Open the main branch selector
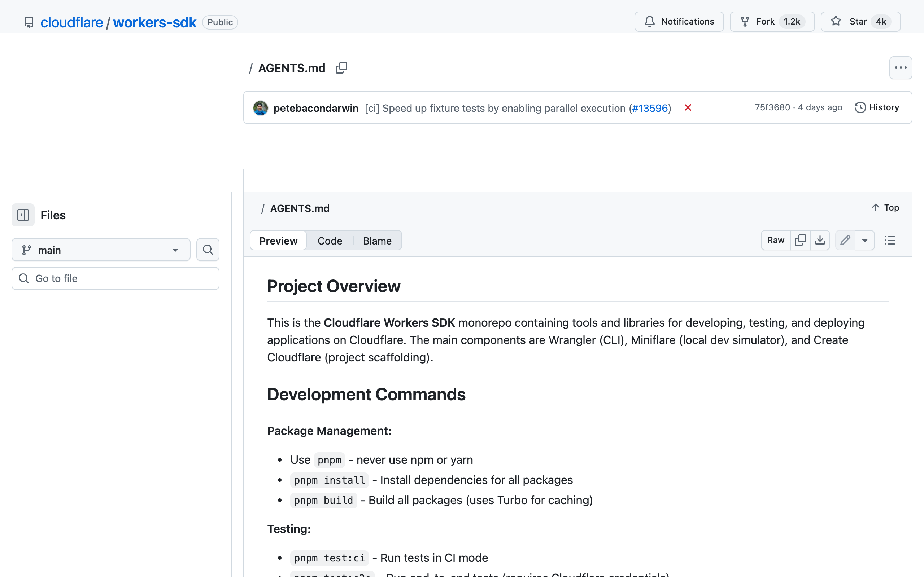 click(x=100, y=250)
